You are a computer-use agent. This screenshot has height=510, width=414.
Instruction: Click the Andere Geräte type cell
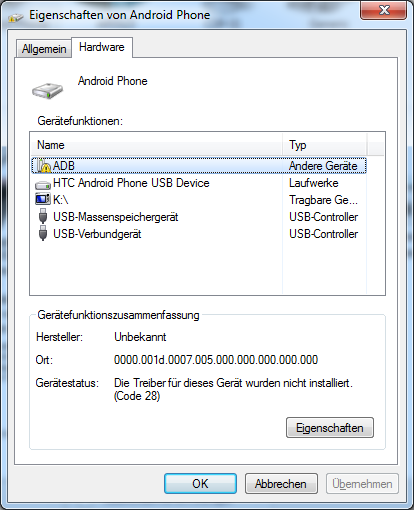(x=323, y=166)
